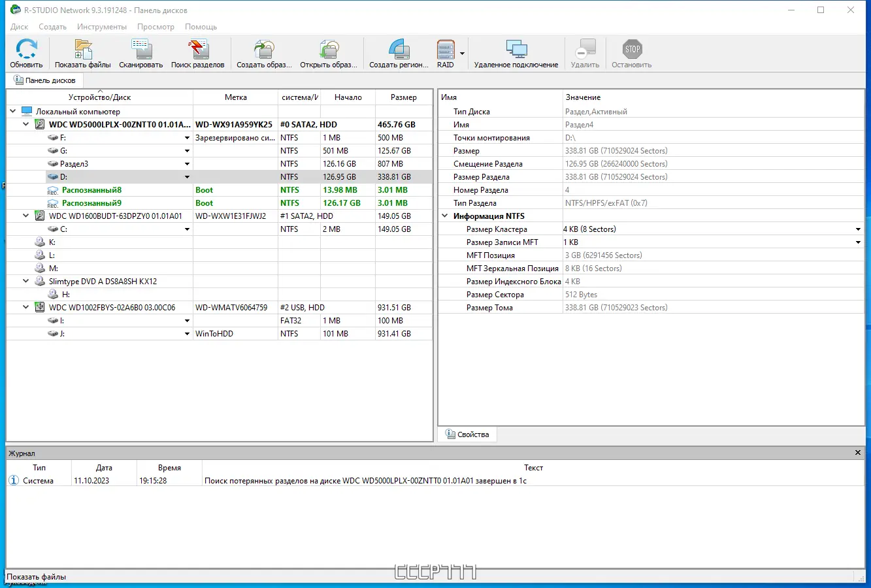
Task: Collapse the Локальный компьютер tree node
Action: pos(13,112)
